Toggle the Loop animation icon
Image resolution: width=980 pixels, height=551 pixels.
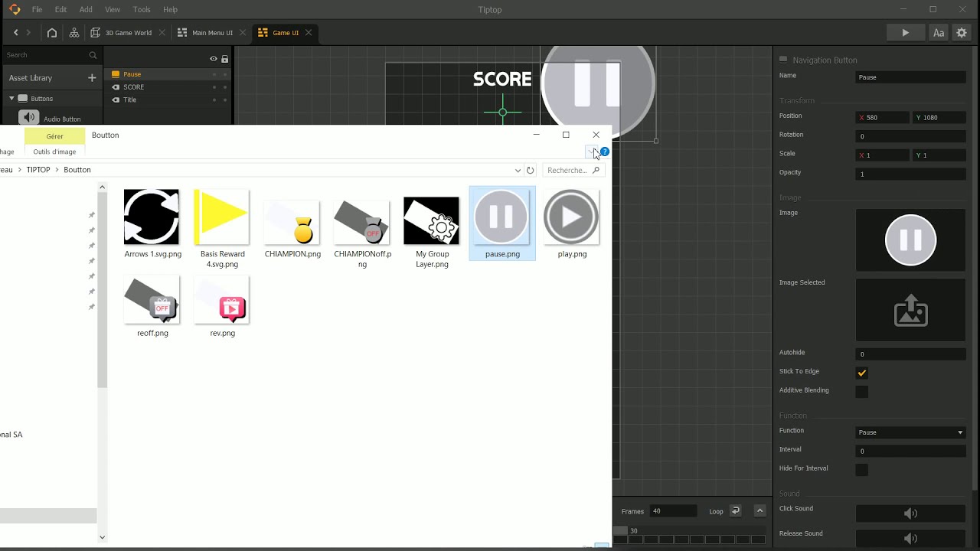(735, 511)
